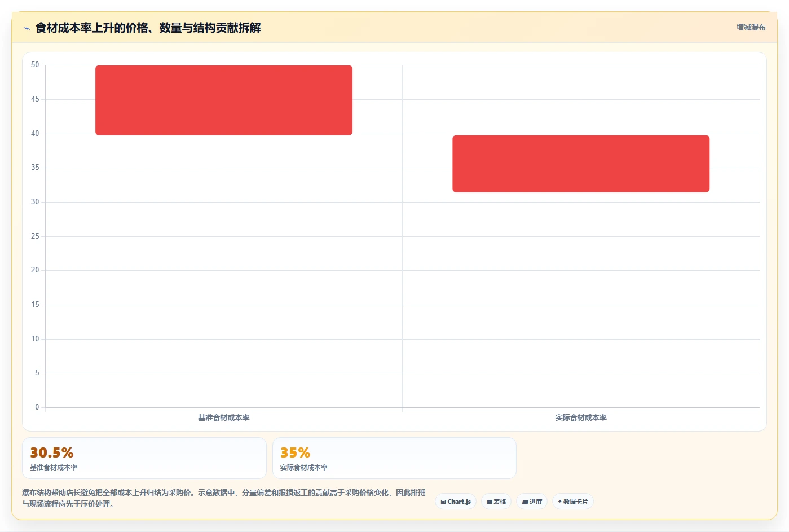Click the y-axis value 20
789x532 pixels.
point(35,270)
